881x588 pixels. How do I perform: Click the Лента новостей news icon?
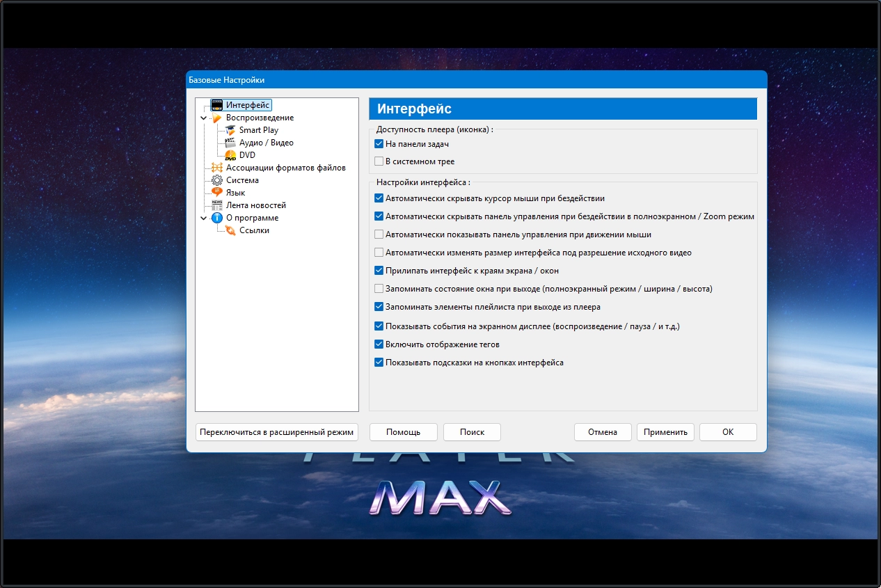216,205
